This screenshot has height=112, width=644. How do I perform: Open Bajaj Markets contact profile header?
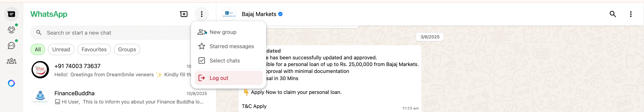pyautogui.click(x=259, y=14)
